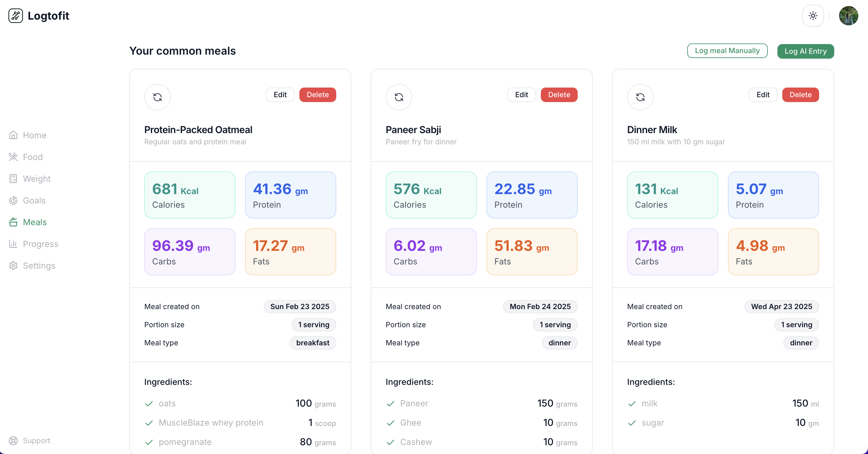Open Settings via the gear icon
Image resolution: width=868 pixels, height=454 pixels.
[13, 266]
